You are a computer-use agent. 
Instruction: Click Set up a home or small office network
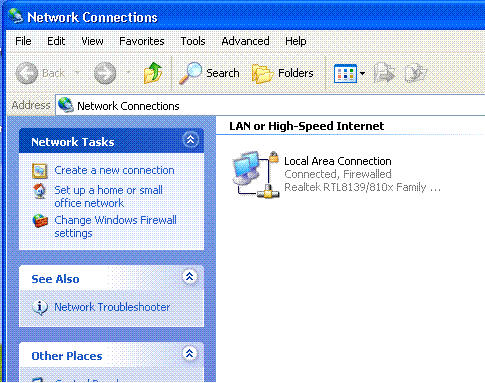(108, 196)
